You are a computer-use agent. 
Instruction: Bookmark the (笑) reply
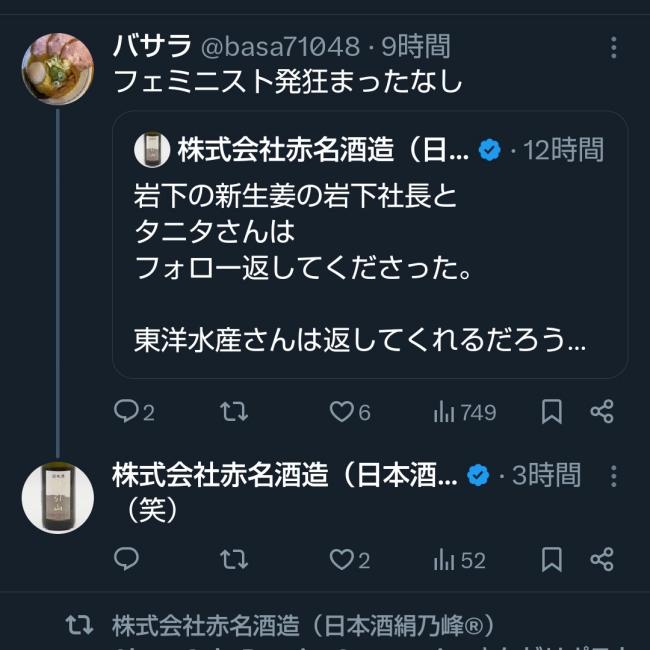click(x=552, y=559)
